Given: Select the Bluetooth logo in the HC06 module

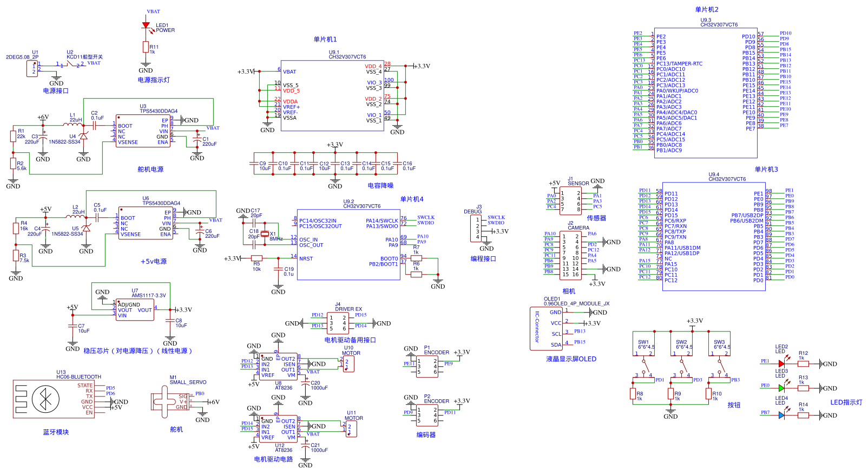Looking at the screenshot, I should click(45, 400).
